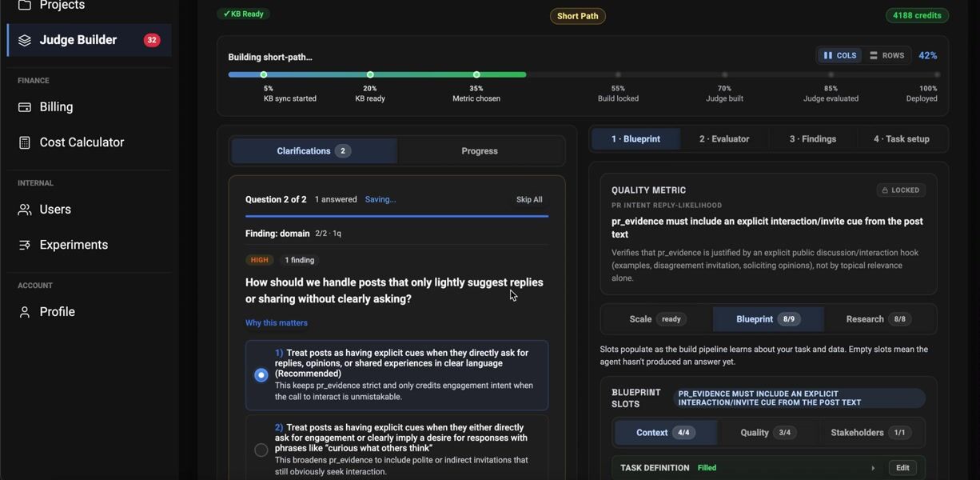Click the lock icon on Locked badge

(885, 190)
